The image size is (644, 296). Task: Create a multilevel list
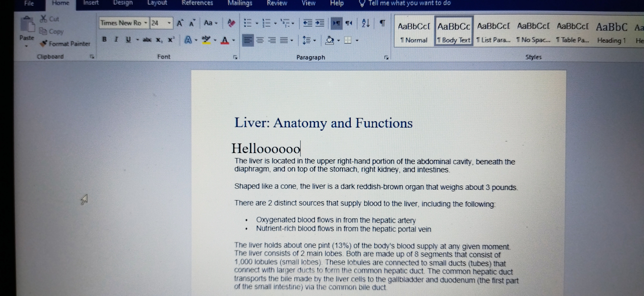pos(285,23)
